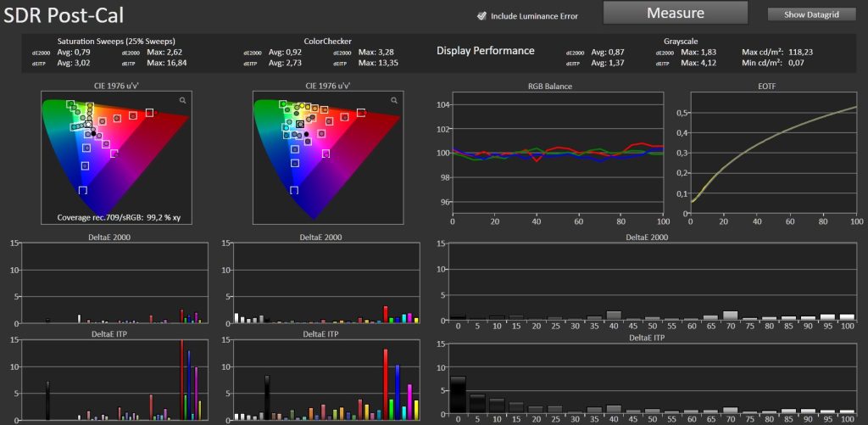Select Saturation Sweeps dE2000 Max 2,62
Image resolution: width=868 pixels, height=425 pixels.
[x=165, y=52]
